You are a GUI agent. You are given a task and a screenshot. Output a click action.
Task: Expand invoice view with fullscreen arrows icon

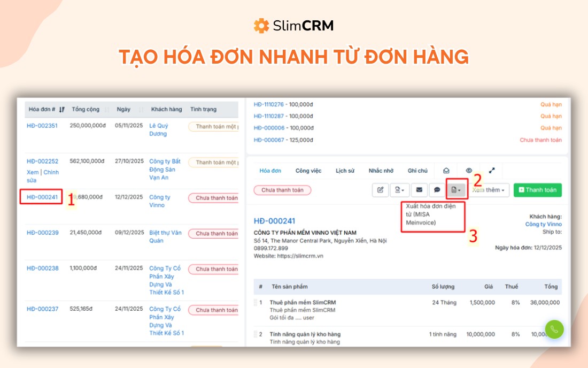[x=492, y=171]
